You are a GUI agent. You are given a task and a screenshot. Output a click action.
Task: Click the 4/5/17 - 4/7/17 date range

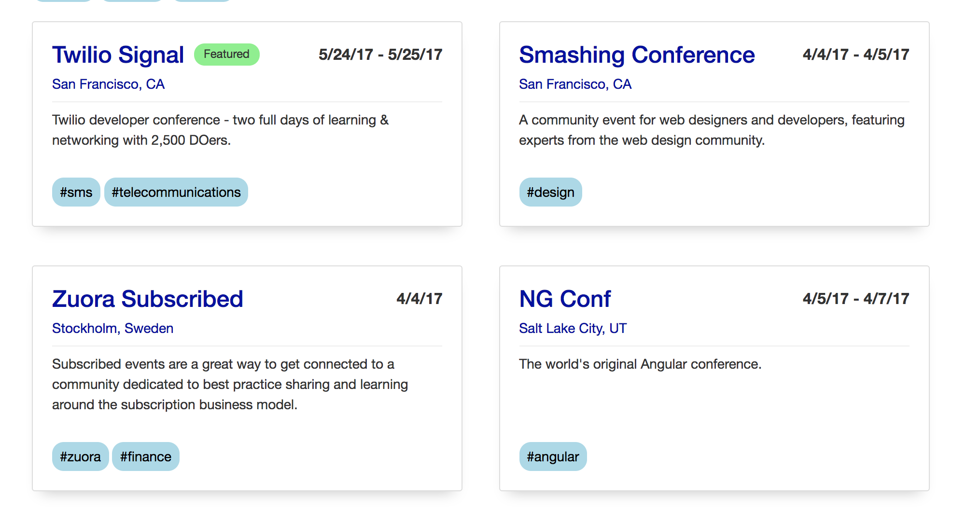pyautogui.click(x=855, y=299)
